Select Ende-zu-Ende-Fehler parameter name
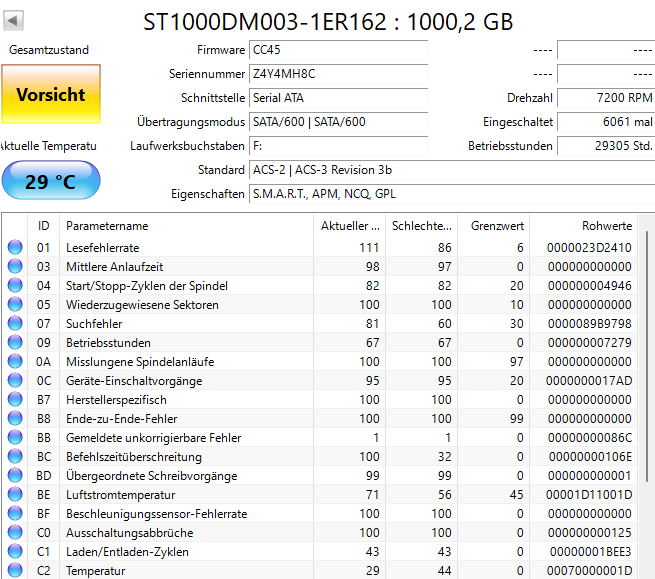Image resolution: width=655 pixels, height=579 pixels. pos(122,419)
